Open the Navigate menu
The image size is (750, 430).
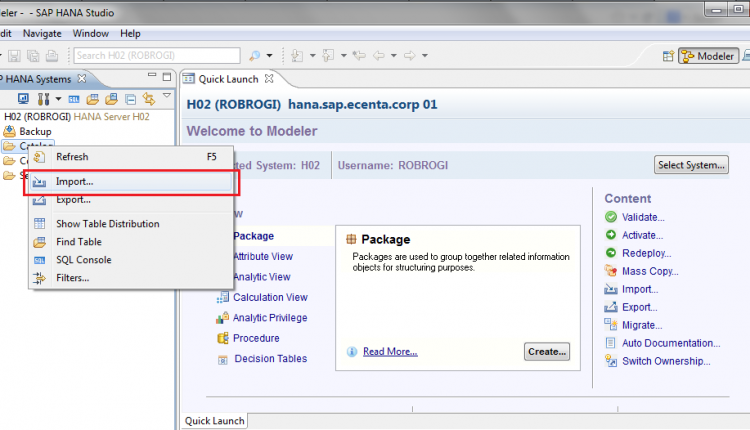(42, 33)
